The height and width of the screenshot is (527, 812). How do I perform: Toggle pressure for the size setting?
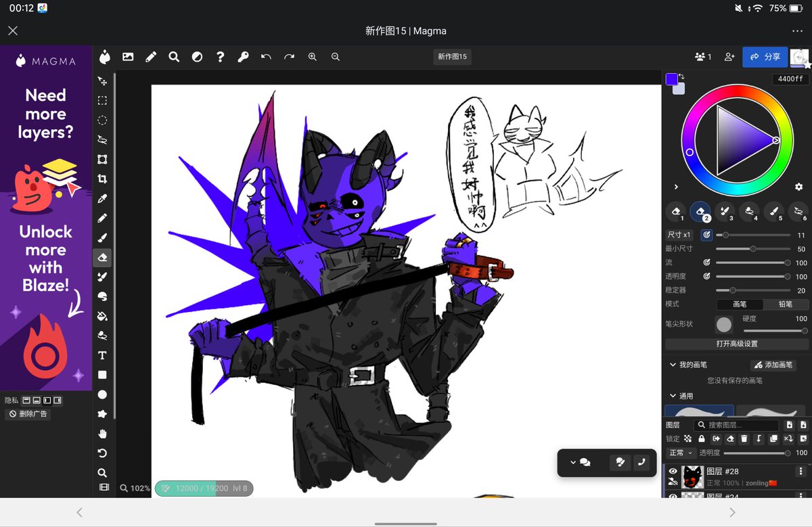coord(706,235)
